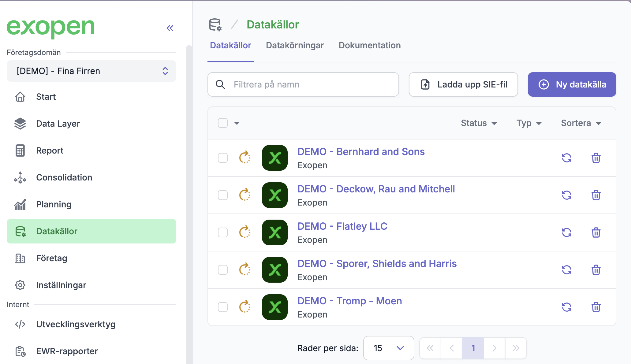Open Consolidation in the sidebar
631x364 pixels.
tap(91, 177)
